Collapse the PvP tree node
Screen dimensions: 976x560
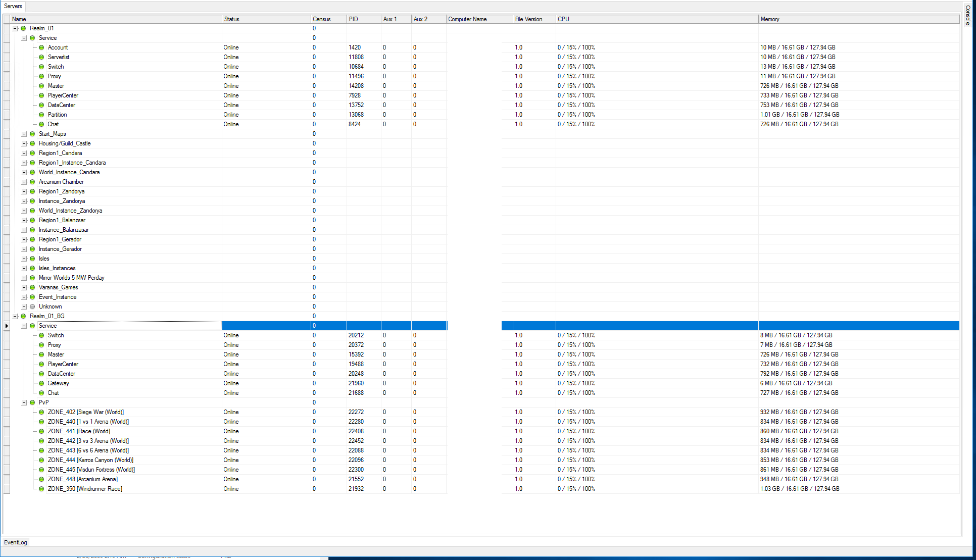pos(24,402)
